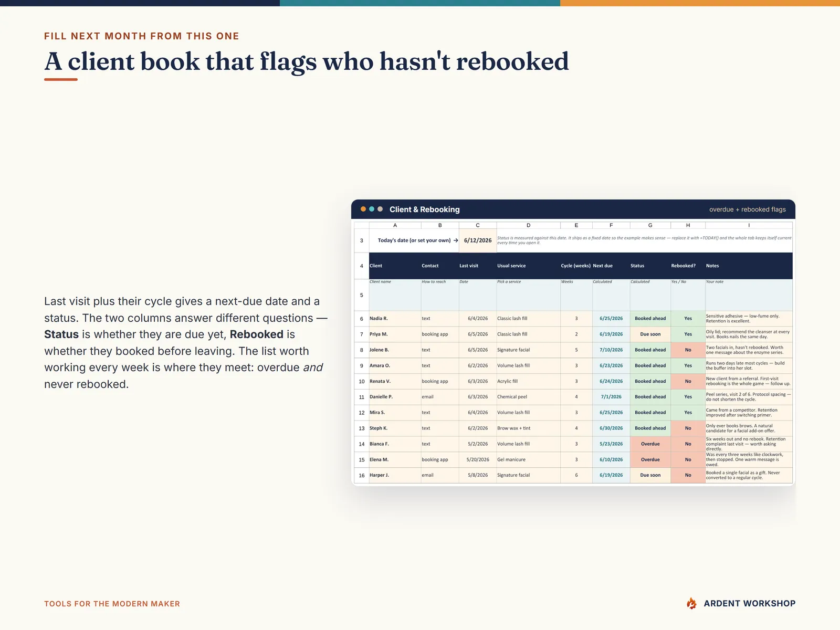Select the 6/12/2026 today's date cell
The image size is (840, 630).
[x=478, y=240]
